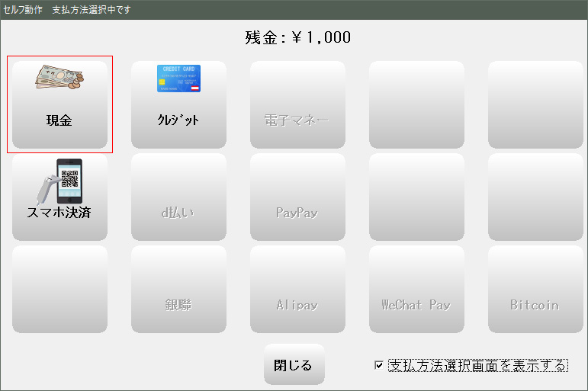Select the 銀聯 UnionPay button
The image size is (588, 391).
(178, 305)
